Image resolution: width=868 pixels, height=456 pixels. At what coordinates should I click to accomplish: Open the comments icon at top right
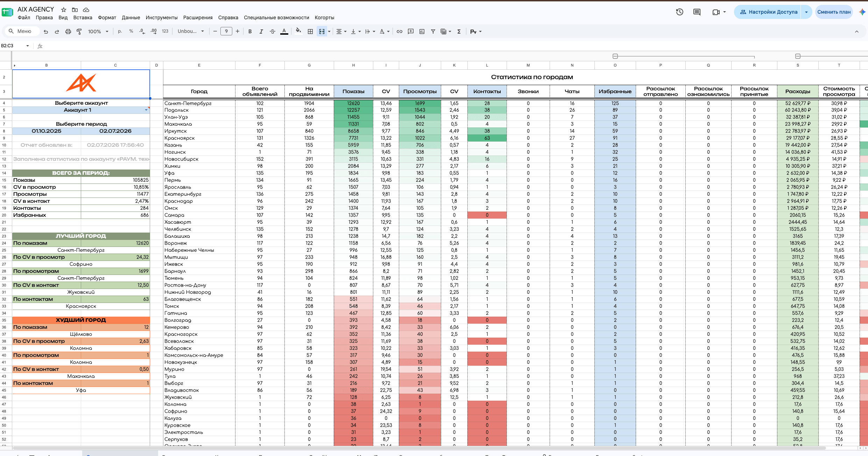pos(697,12)
